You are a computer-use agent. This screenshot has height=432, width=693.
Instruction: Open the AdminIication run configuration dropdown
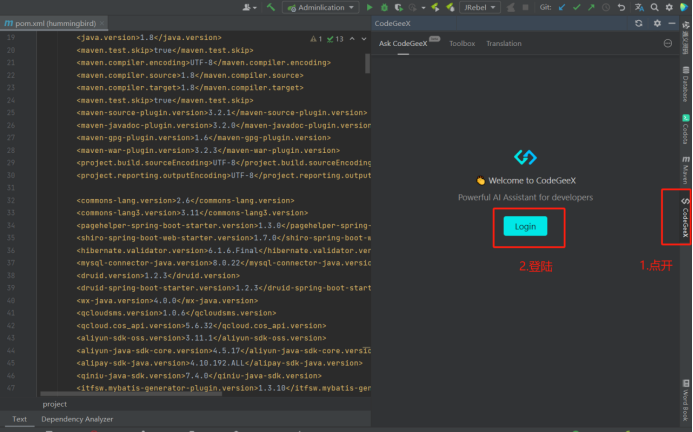click(321, 7)
